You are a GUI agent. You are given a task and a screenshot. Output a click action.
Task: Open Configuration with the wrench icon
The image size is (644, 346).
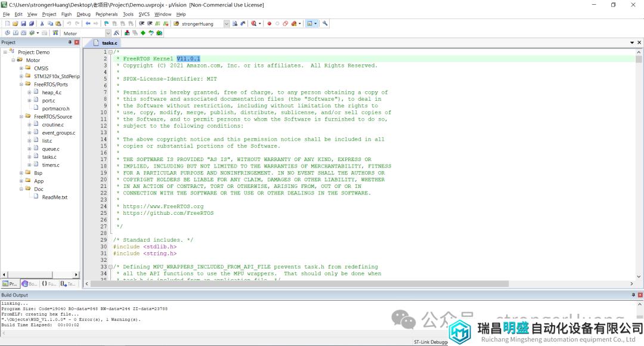coord(325,24)
